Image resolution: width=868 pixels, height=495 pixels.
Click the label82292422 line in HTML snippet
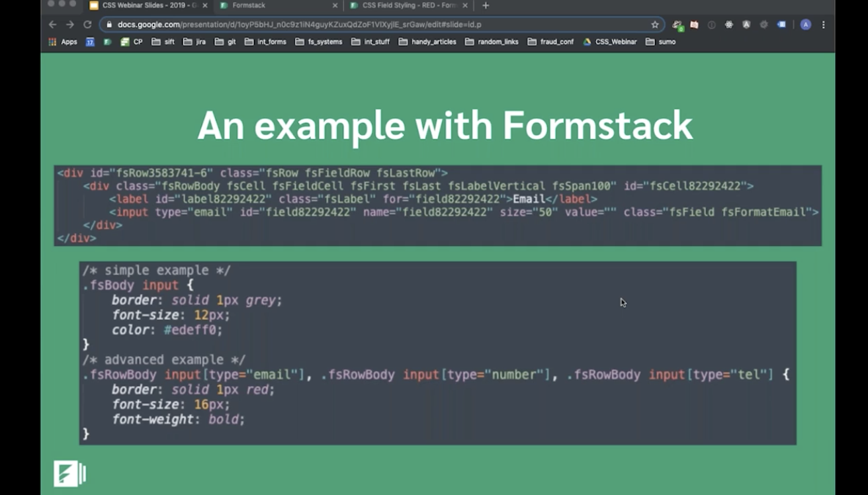(353, 199)
